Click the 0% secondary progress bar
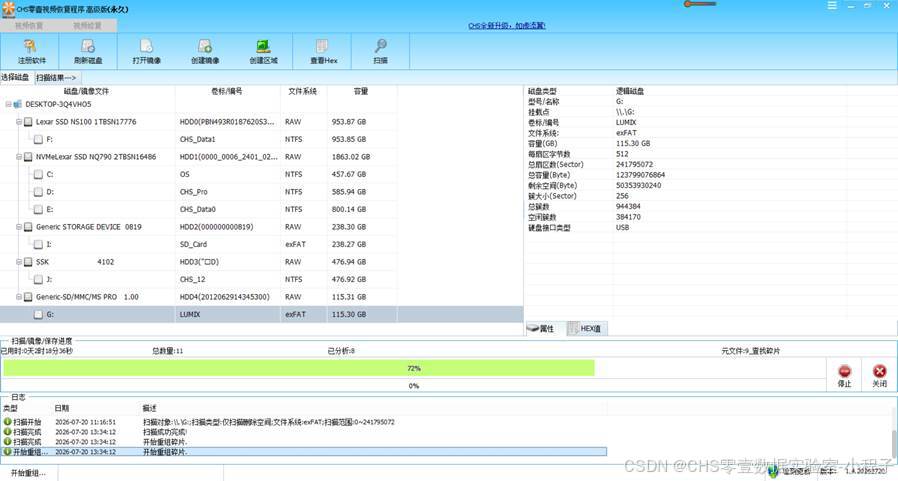The width and height of the screenshot is (898, 481). pyautogui.click(x=414, y=385)
